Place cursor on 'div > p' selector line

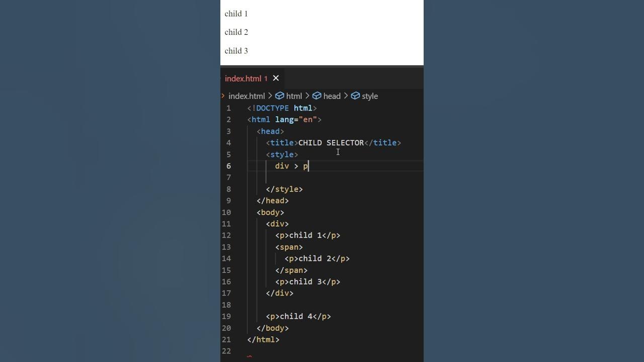point(291,166)
